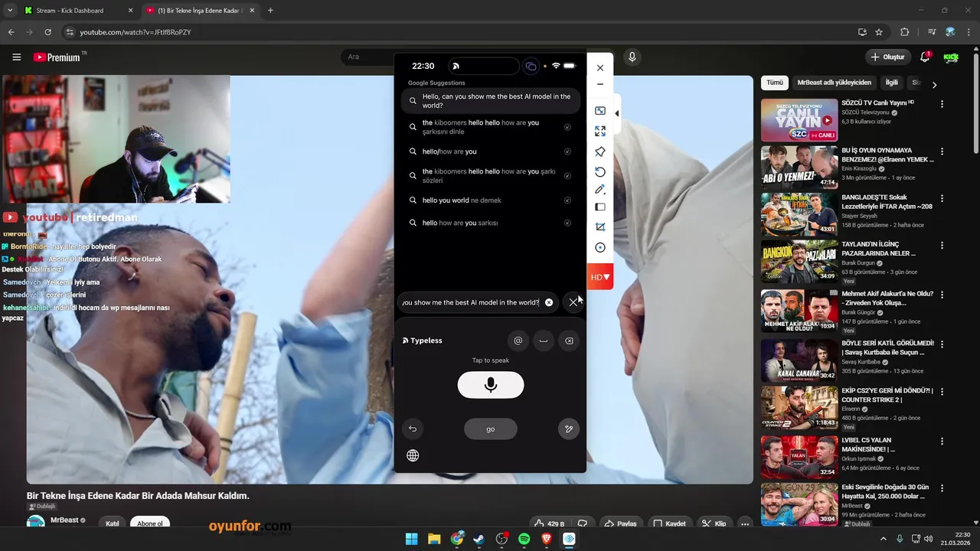
Task: Tap the @ key on Typeless keyboard
Action: pyautogui.click(x=518, y=341)
